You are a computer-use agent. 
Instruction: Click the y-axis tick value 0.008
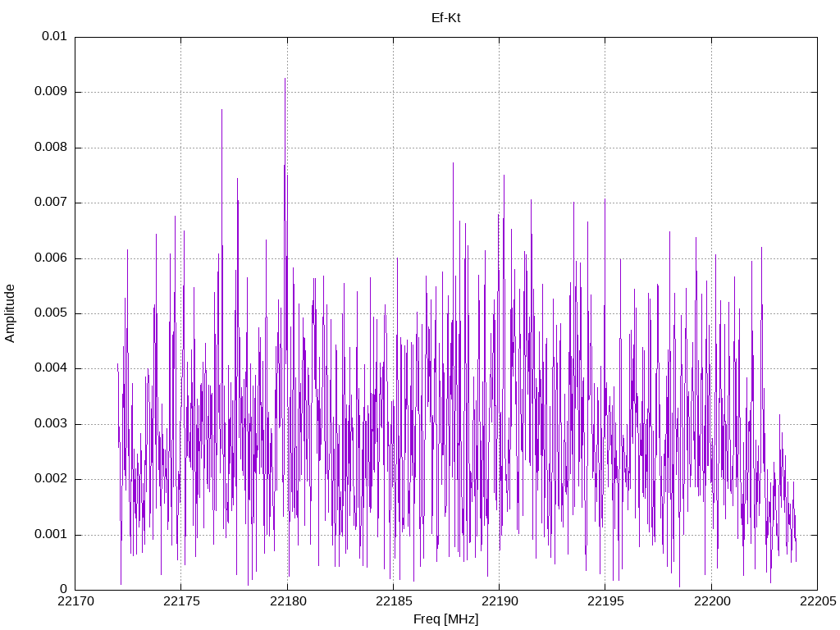click(51, 148)
